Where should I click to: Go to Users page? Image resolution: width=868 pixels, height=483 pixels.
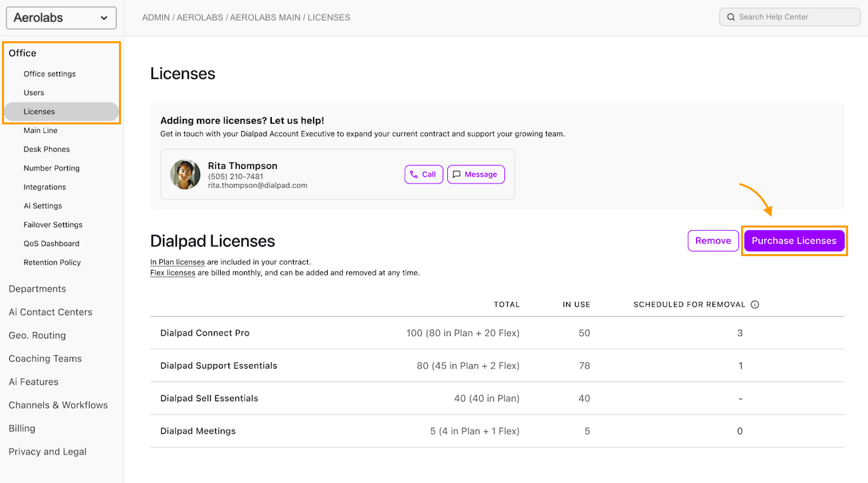34,92
